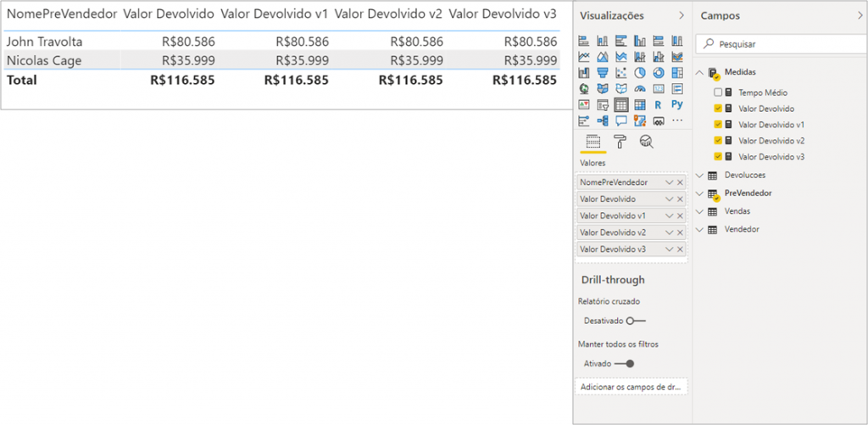The image size is (868, 425).
Task: Open dropdown for NomePreVendedor value field
Action: pos(669,182)
